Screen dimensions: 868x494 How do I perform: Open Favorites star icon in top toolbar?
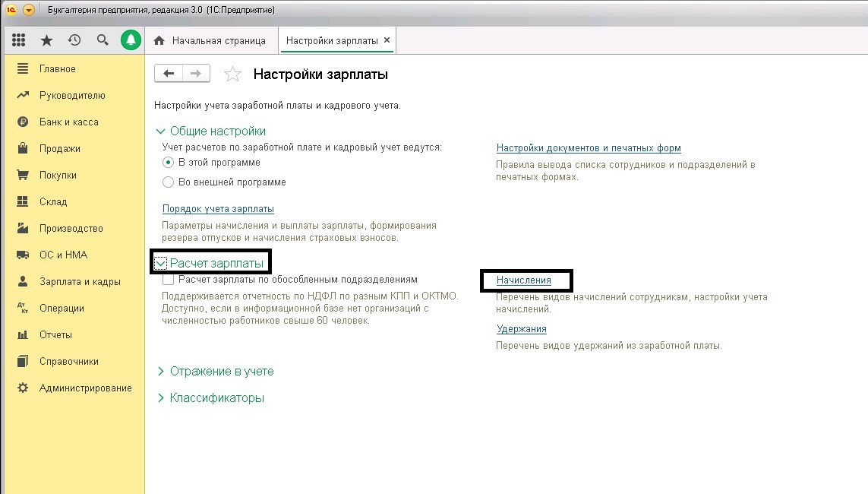pos(46,40)
